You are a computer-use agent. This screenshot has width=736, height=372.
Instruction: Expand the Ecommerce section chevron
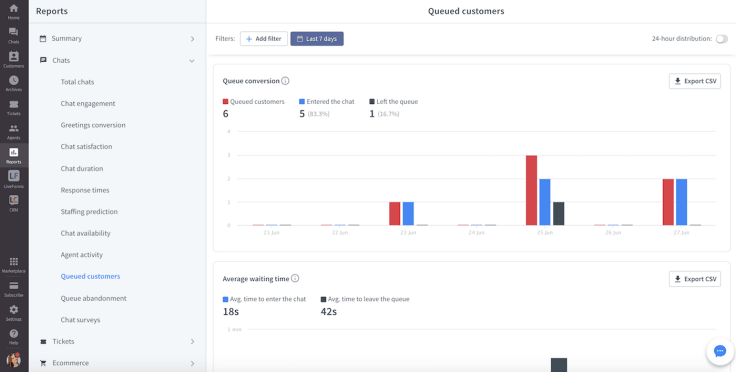click(192, 363)
